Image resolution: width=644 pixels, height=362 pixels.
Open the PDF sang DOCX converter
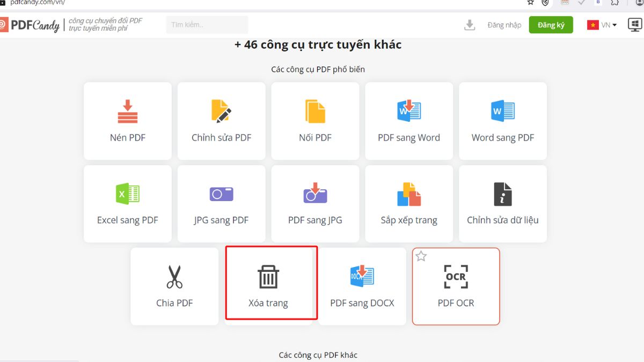[x=362, y=286]
